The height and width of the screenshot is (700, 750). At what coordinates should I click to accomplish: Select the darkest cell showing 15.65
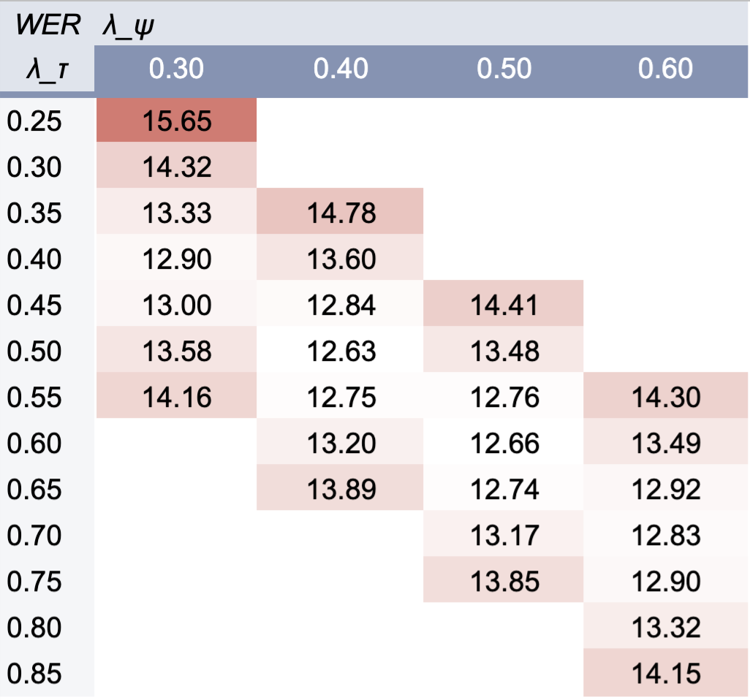(x=176, y=120)
